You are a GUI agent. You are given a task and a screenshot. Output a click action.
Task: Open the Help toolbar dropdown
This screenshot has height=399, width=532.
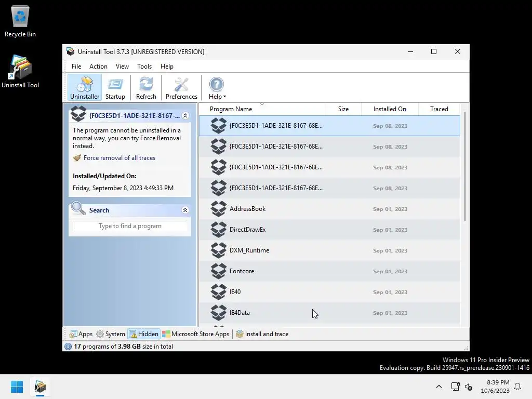pos(217,88)
